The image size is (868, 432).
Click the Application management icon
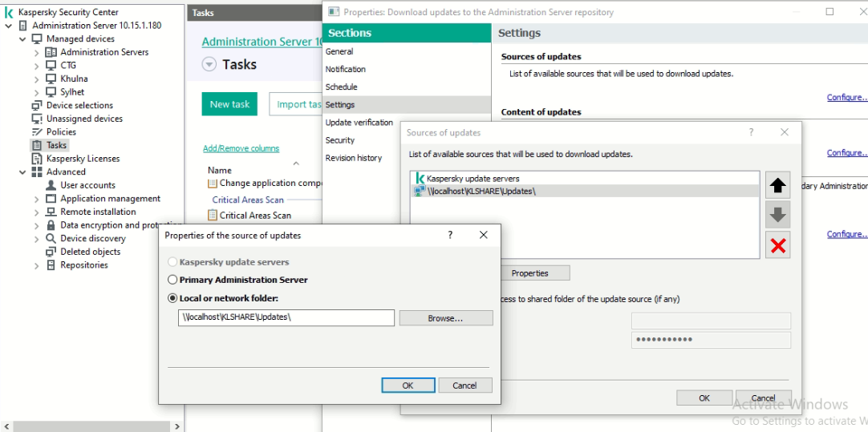pos(51,199)
